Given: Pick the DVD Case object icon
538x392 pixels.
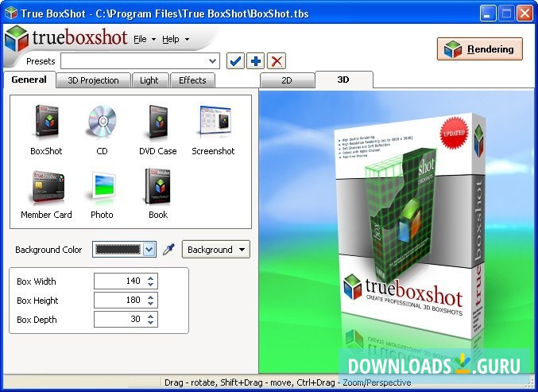Looking at the screenshot, I should [158, 122].
